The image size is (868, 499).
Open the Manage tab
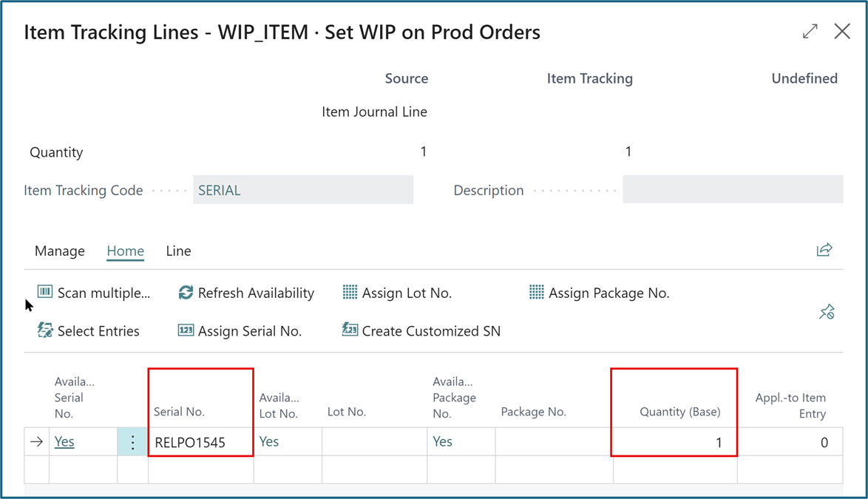[59, 251]
